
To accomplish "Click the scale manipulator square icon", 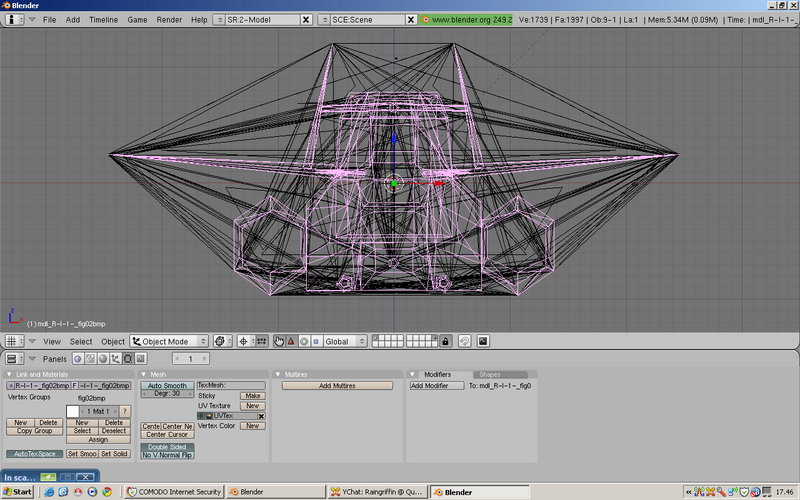I will pos(315,341).
